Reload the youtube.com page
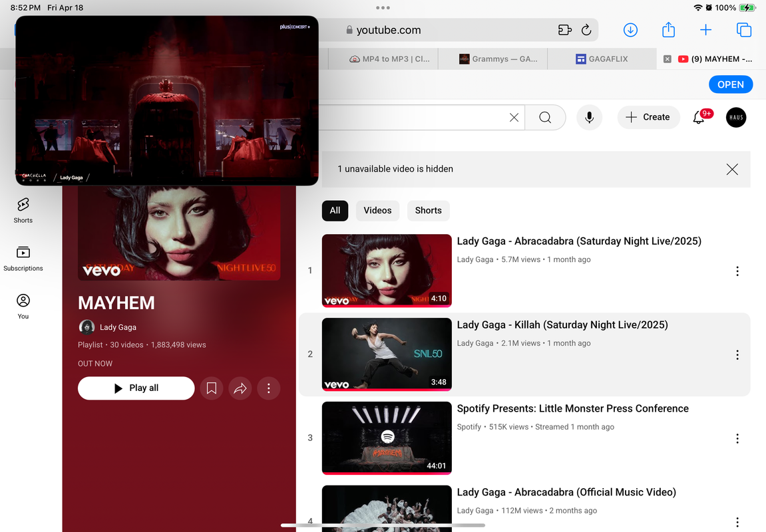This screenshot has height=532, width=766. click(x=586, y=31)
